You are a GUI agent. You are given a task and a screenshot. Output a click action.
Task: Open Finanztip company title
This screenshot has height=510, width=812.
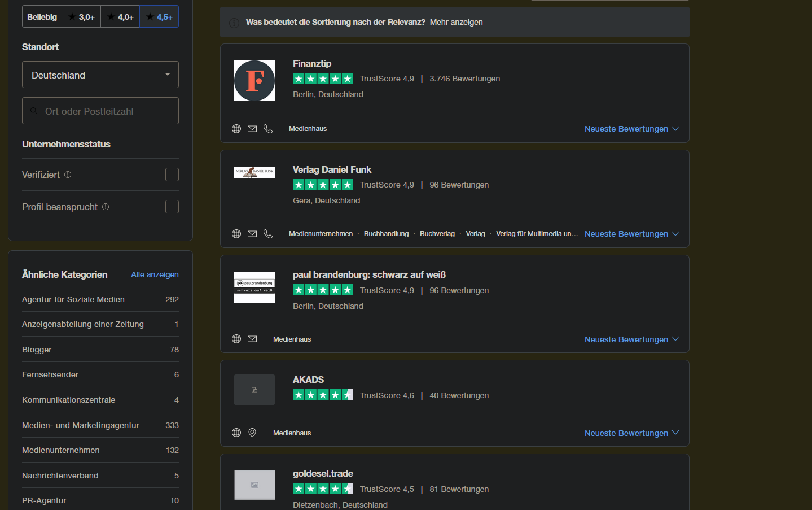click(312, 63)
